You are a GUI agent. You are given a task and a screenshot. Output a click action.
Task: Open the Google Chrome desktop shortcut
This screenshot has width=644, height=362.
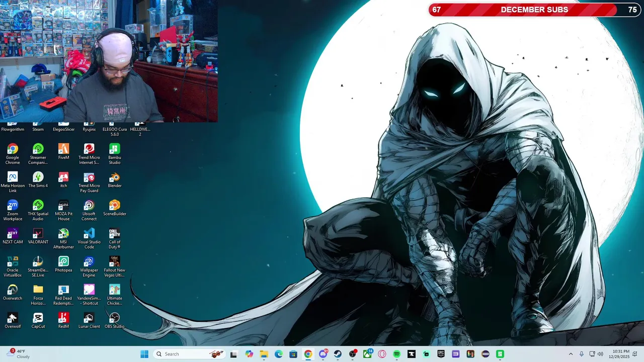pos(13,154)
